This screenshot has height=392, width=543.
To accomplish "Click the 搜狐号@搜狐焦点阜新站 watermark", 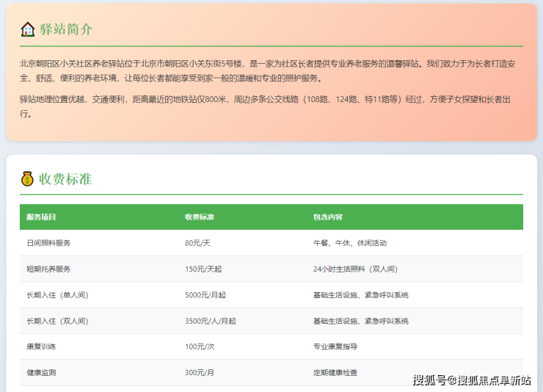I will tap(472, 380).
